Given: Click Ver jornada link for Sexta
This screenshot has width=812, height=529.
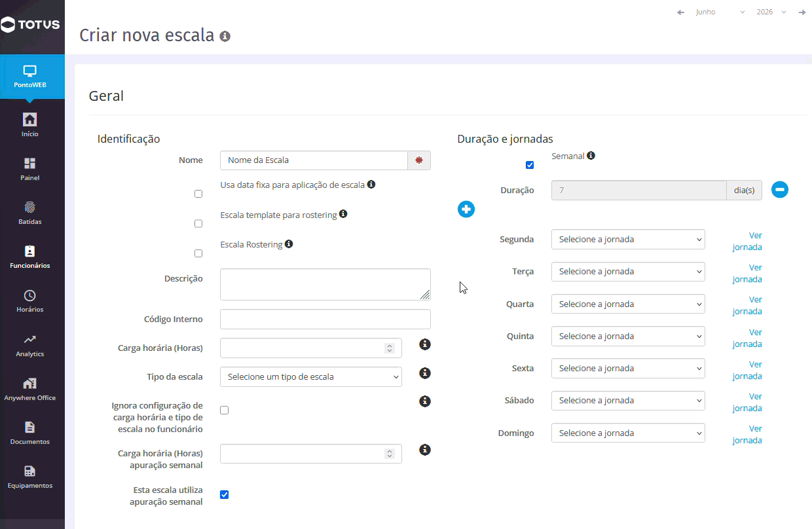Looking at the screenshot, I should click(747, 371).
